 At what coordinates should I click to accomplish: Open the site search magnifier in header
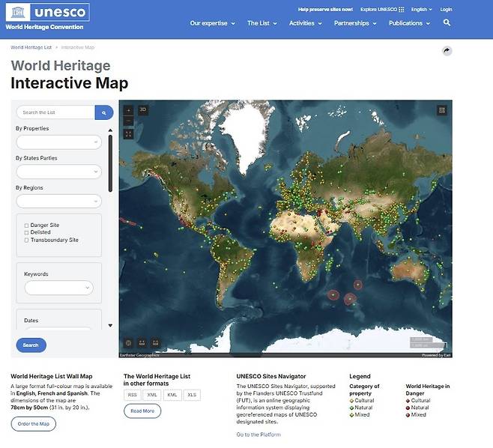point(447,22)
